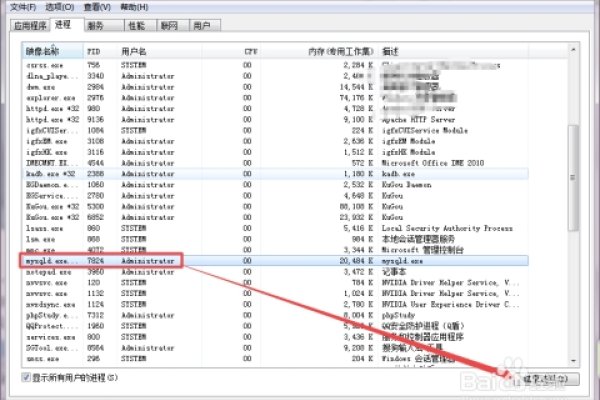Click the NVIDIA User Experience Driver description
Image resolution: width=600 pixels, height=400 pixels.
click(x=451, y=304)
